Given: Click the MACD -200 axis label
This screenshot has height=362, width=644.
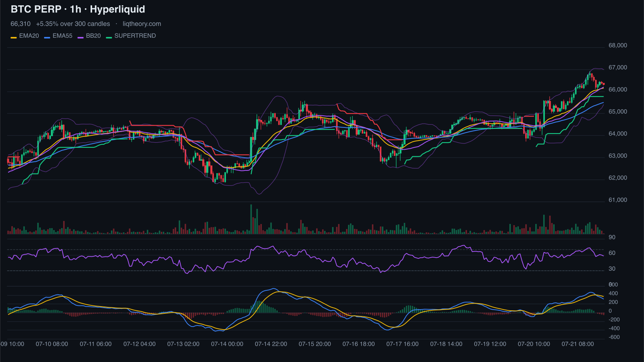Looking at the screenshot, I should click(614, 320).
